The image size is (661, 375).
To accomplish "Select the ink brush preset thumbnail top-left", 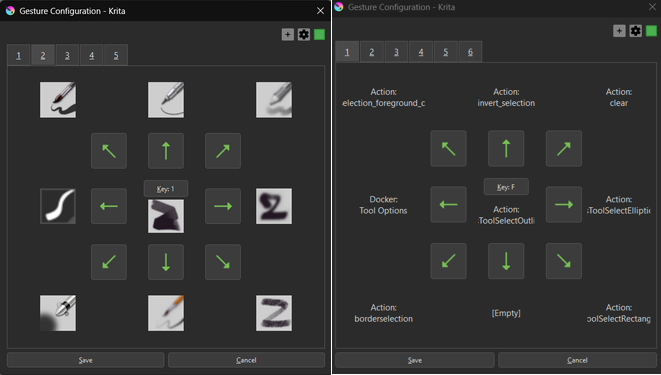I will pyautogui.click(x=58, y=100).
